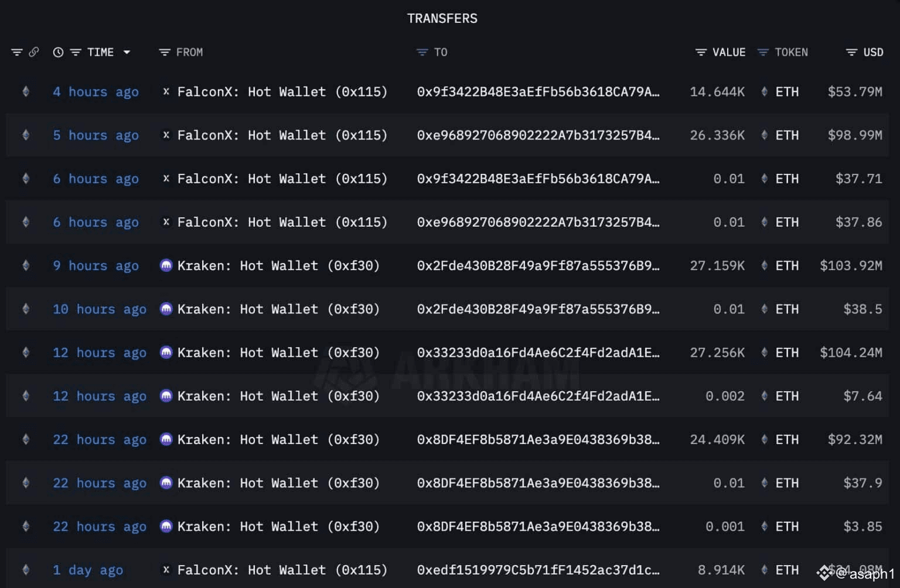Viewport: 900px width, 588px height.
Task: Click Kraken logo in 9 hours ago row
Action: [166, 266]
